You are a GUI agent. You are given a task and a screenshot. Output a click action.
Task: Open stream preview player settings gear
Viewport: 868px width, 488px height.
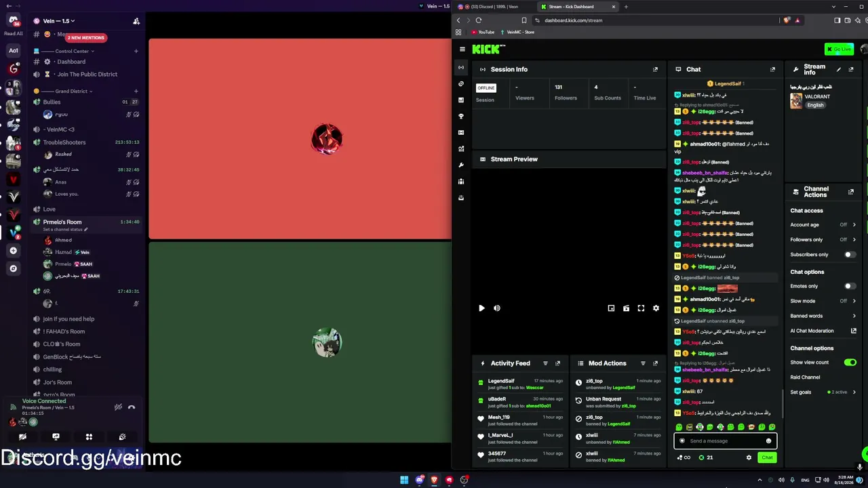coord(656,308)
